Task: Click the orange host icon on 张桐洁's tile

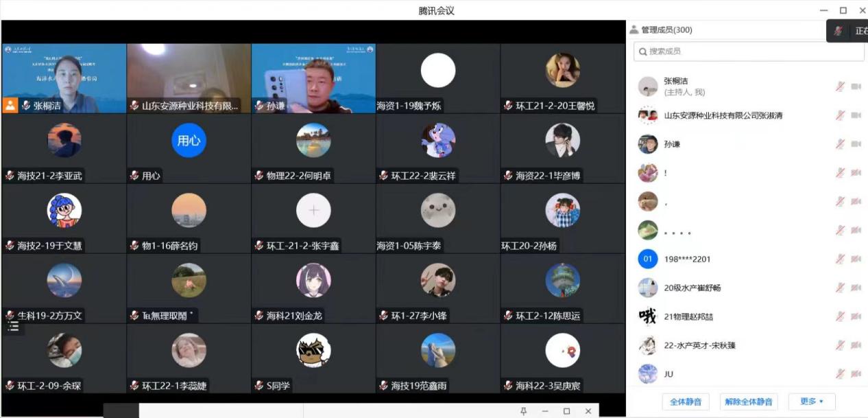Action: click(x=10, y=106)
